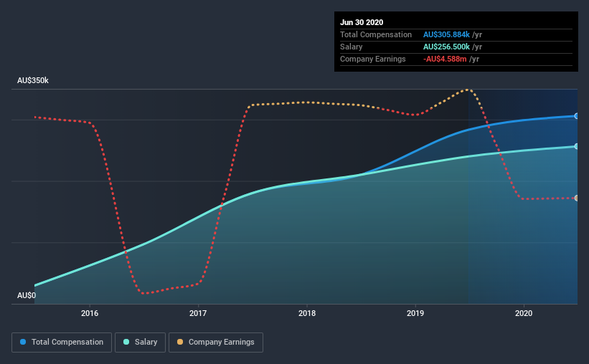Click the orange Company Earnings legend dot

(x=180, y=342)
